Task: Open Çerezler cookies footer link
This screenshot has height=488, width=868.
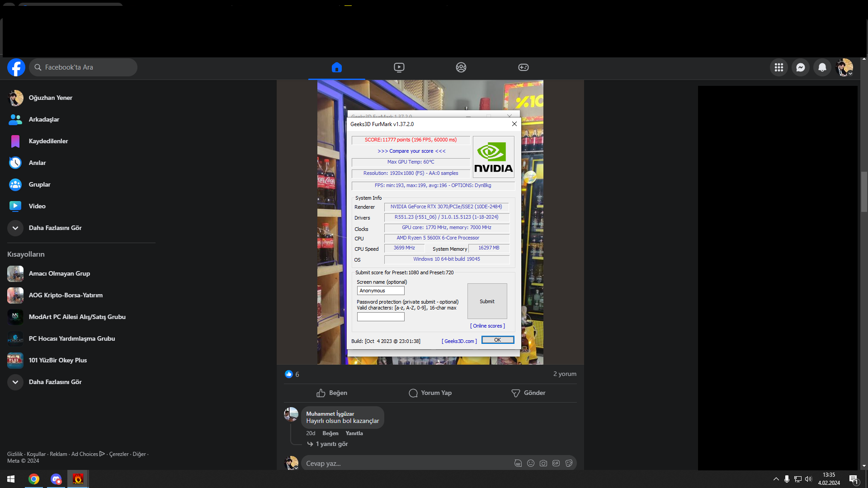Action: 119,454
